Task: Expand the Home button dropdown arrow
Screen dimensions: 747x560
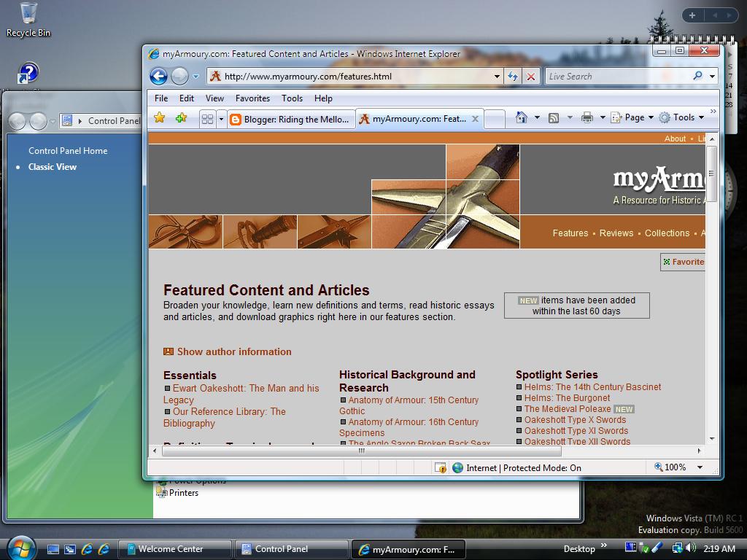Action: click(537, 117)
